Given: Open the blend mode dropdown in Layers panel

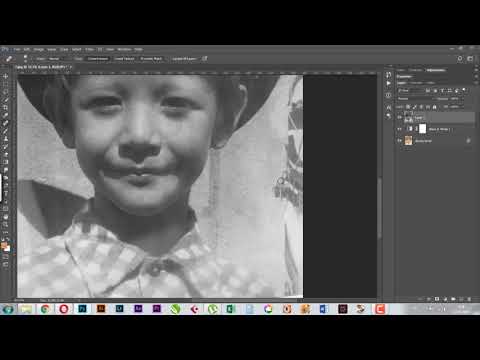Looking at the screenshot, I should coord(414,99).
